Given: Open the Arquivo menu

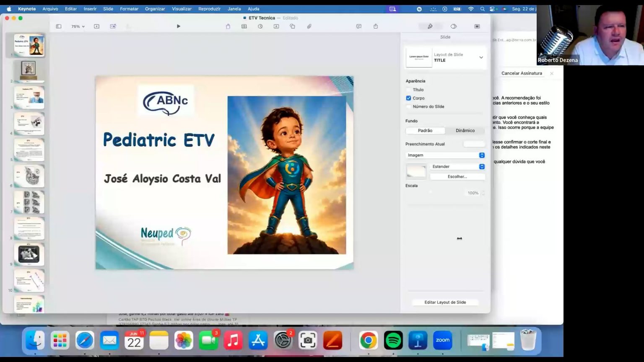Looking at the screenshot, I should (50, 9).
